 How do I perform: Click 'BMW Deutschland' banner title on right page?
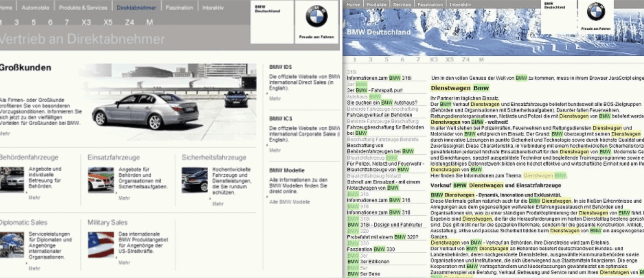pyautogui.click(x=379, y=32)
